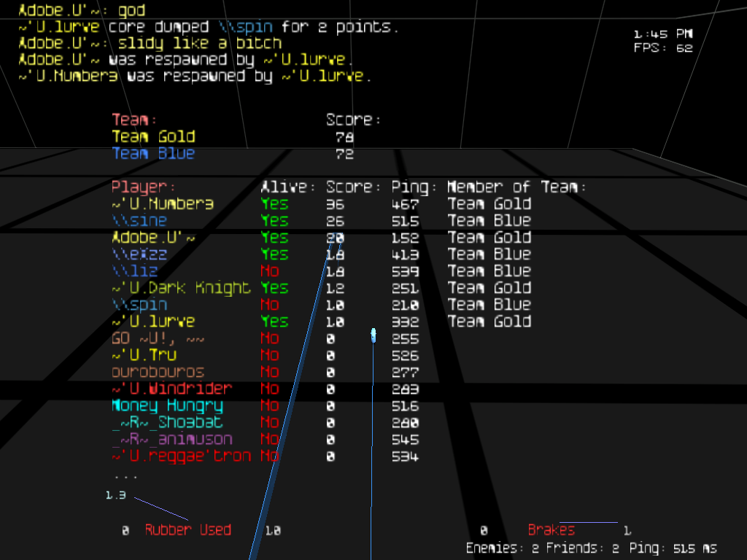The width and height of the screenshot is (747, 560).
Task: Select player \\sine in the scoreboard
Action: point(139,221)
